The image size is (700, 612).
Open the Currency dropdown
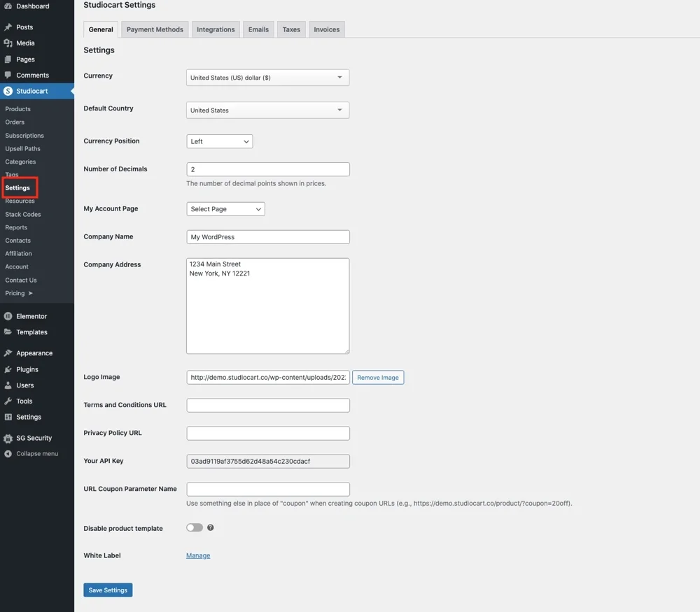(267, 77)
